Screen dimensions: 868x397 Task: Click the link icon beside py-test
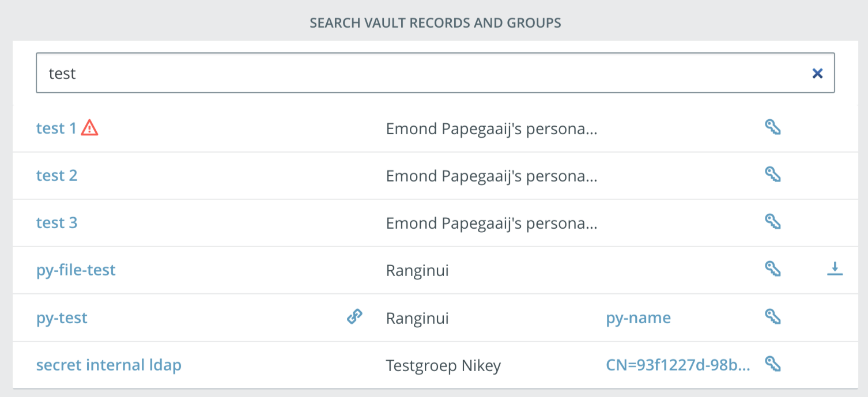pyautogui.click(x=354, y=316)
